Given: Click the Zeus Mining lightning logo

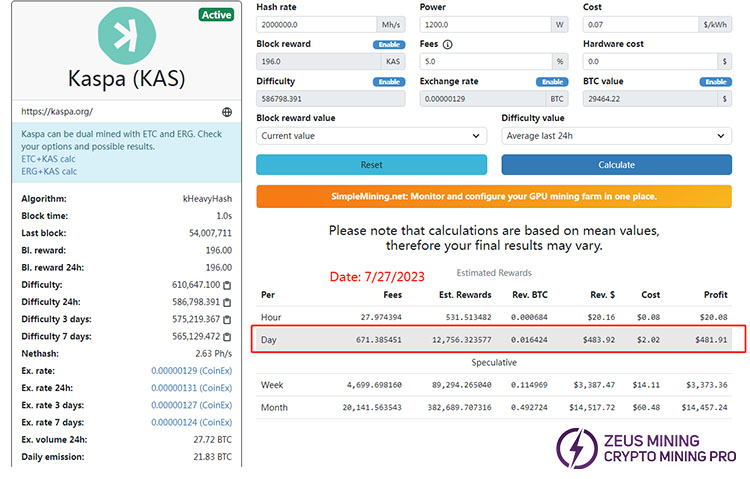Looking at the screenshot, I should (x=574, y=447).
